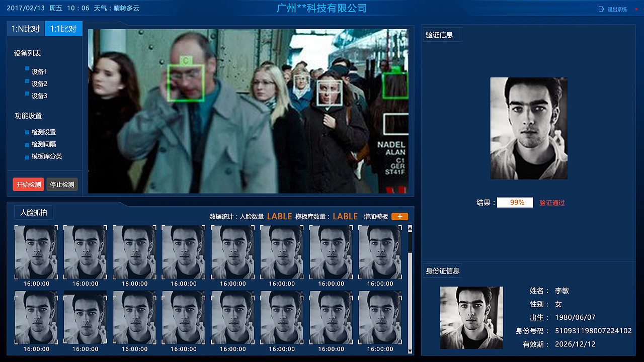This screenshot has width=644, height=362.
Task: Click the ID card portrait photo
Action: coord(471,318)
